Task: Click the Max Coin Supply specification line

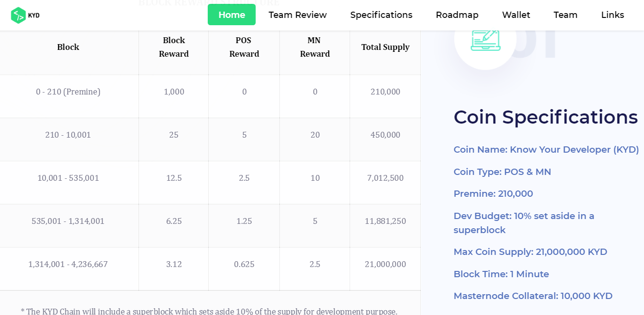Action: click(x=530, y=252)
